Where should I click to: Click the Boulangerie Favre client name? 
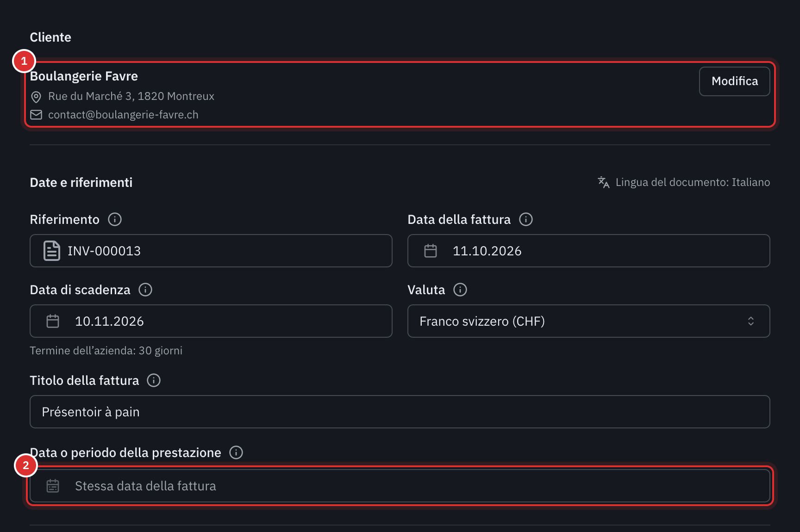84,76
